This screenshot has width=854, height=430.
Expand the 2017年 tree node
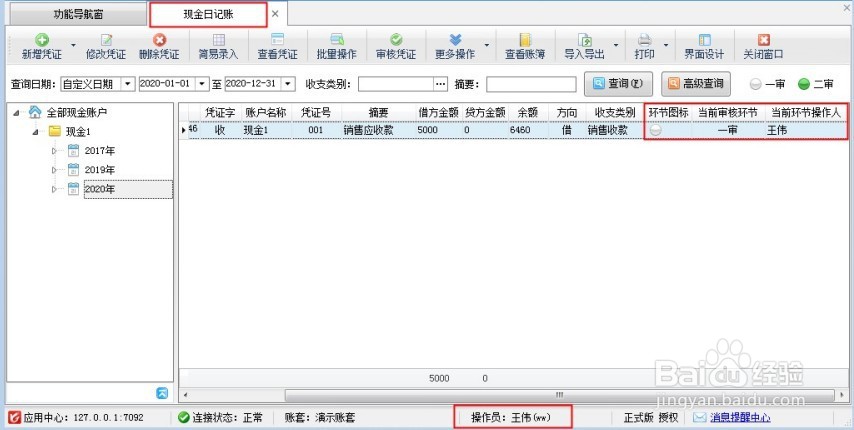pos(54,151)
